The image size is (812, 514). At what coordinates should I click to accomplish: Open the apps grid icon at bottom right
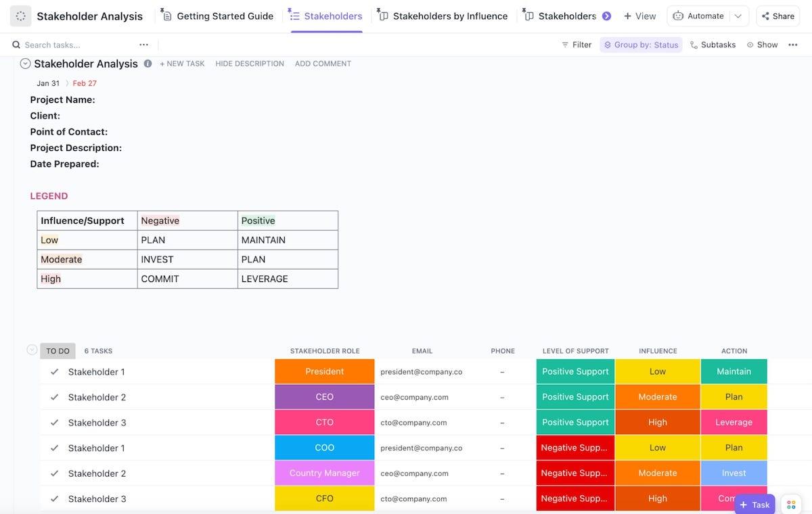click(x=791, y=505)
